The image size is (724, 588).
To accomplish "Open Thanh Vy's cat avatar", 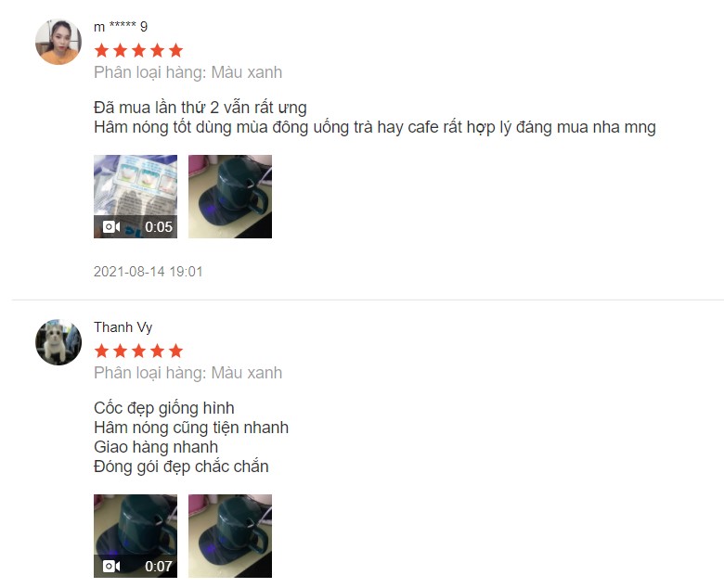I will pyautogui.click(x=58, y=342).
